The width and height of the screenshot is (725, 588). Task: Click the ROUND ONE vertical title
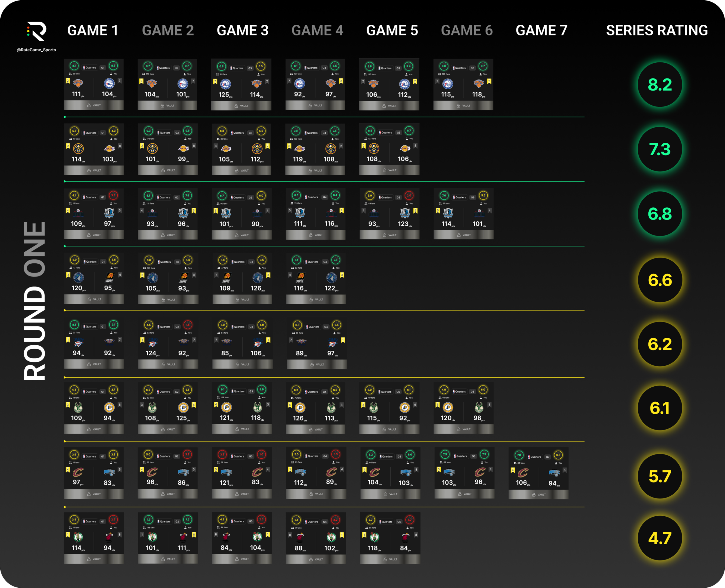[34, 301]
